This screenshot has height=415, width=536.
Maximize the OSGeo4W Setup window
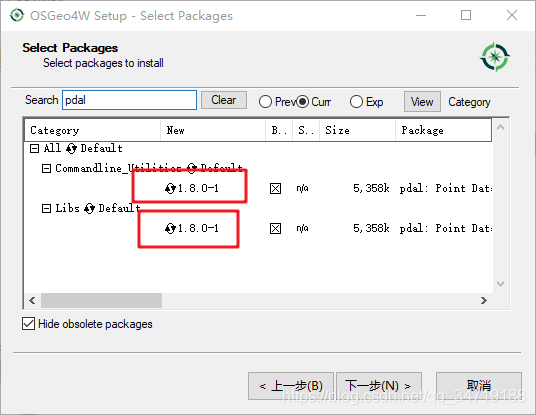pyautogui.click(x=466, y=15)
